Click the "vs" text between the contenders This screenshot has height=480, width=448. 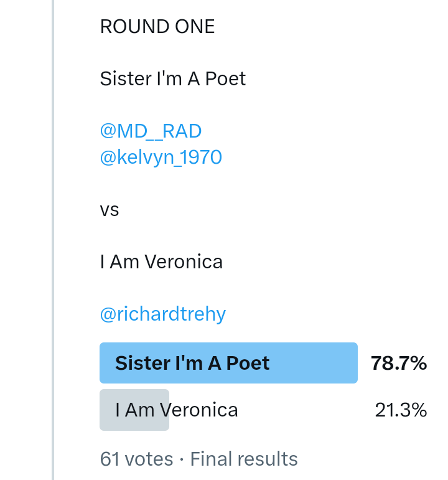110,210
